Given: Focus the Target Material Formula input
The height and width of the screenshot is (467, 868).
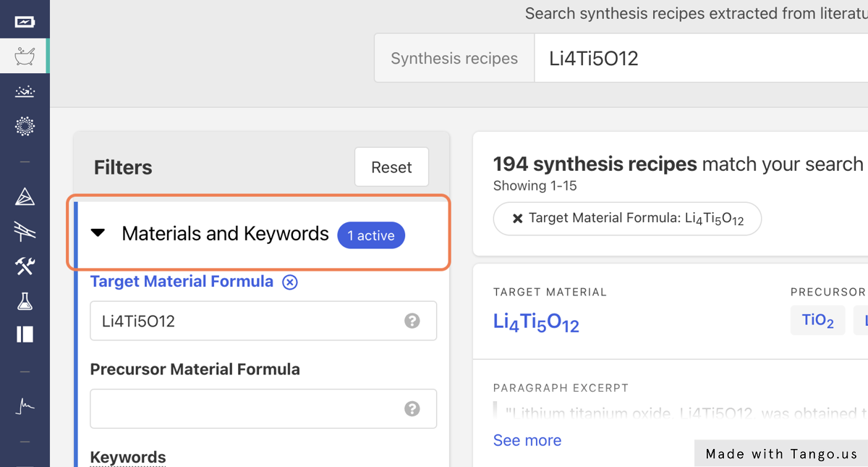Looking at the screenshot, I should 263,321.
